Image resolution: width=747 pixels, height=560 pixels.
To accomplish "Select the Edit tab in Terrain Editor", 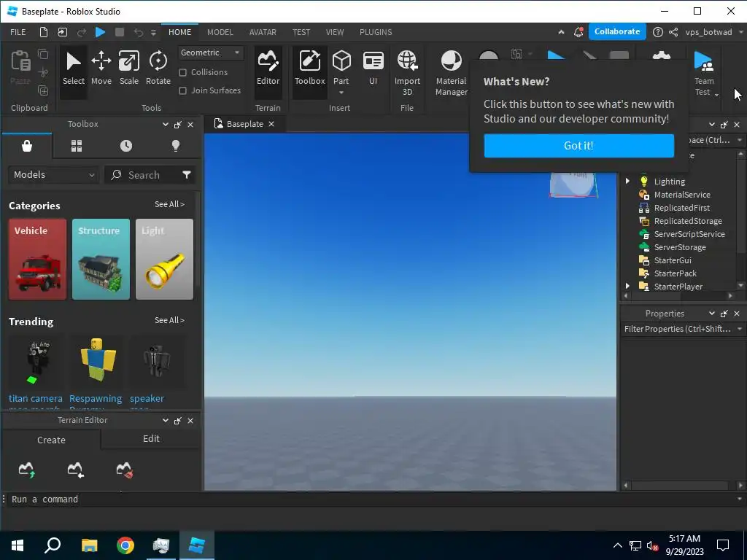I will (x=151, y=438).
